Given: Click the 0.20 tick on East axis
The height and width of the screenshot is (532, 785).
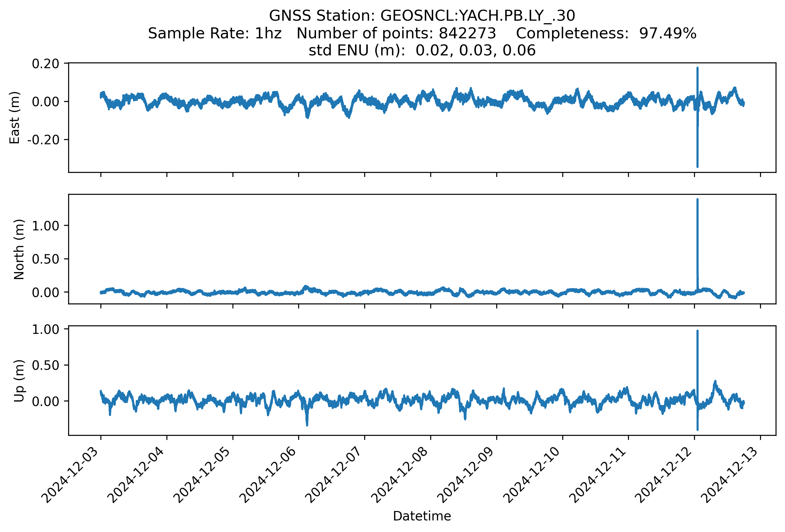Looking at the screenshot, I should pos(45,64).
